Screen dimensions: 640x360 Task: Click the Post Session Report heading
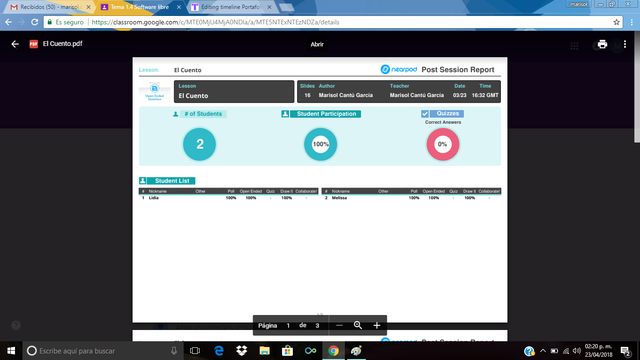458,70
